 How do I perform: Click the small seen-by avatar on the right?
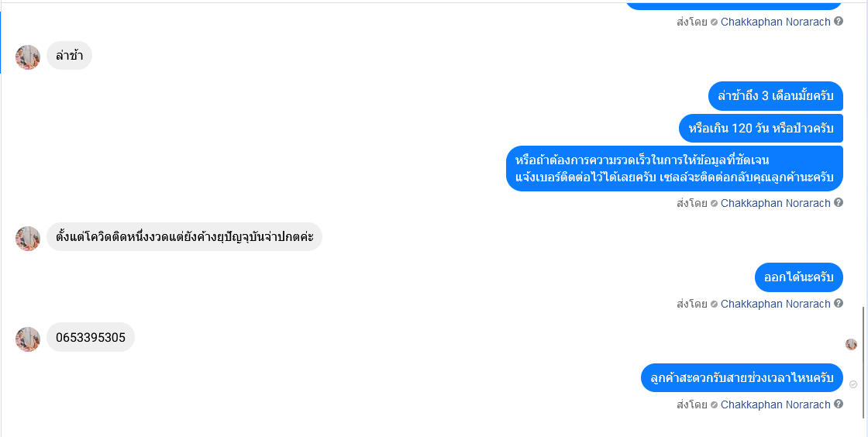coord(851,344)
